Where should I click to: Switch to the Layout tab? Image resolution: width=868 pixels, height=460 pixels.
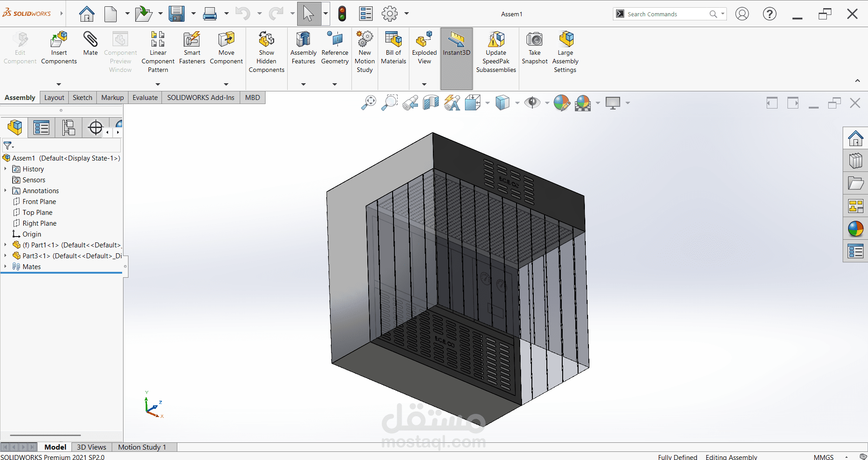[x=54, y=97]
